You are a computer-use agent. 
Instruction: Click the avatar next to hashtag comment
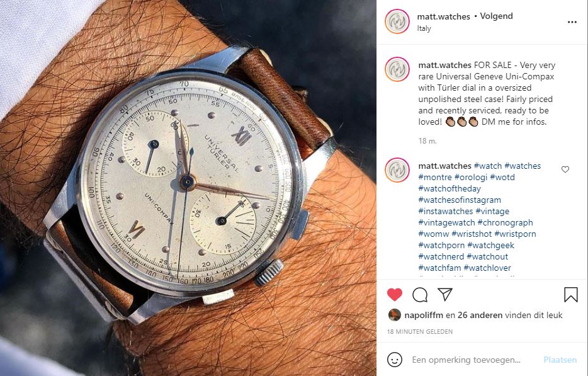(x=397, y=170)
